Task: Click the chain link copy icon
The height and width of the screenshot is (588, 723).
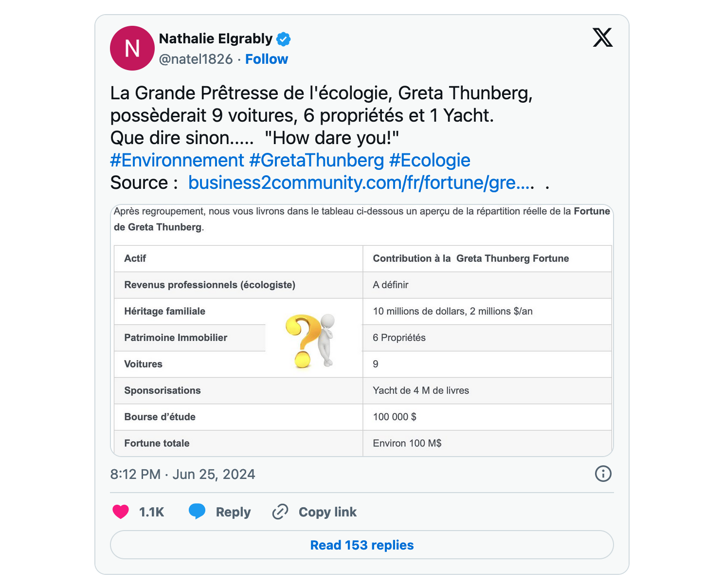Action: (280, 512)
